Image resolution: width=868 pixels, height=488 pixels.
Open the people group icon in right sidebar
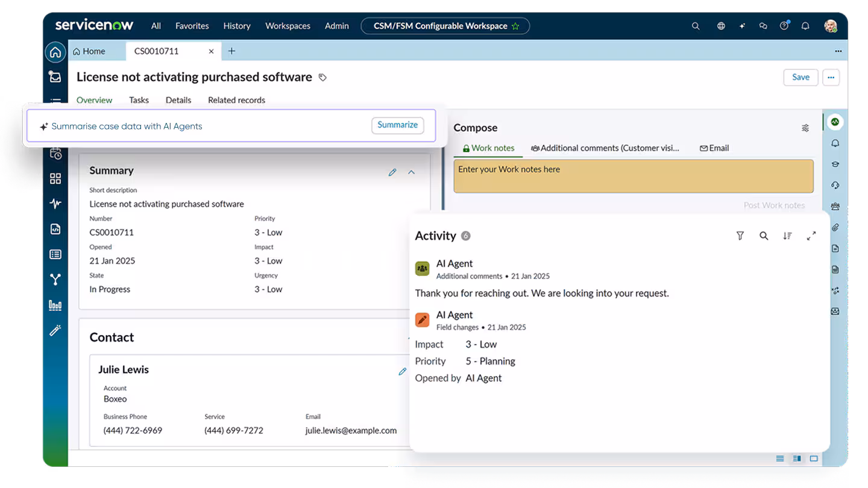coord(835,207)
